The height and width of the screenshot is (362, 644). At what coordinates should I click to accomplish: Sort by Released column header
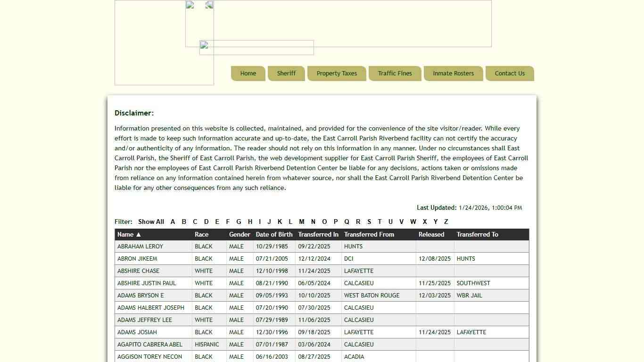[431, 235]
